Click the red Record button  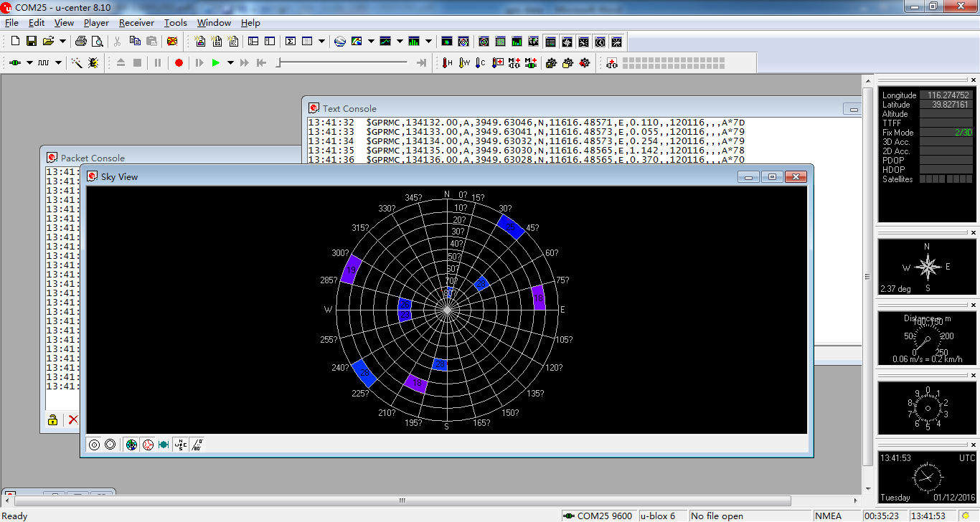point(179,63)
